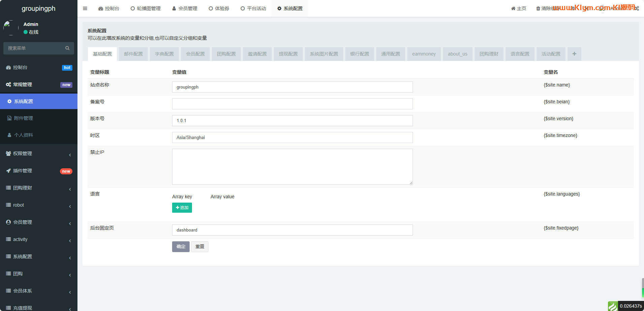Click the list icon next to activity
The height and width of the screenshot is (311, 644).
(x=8, y=239)
